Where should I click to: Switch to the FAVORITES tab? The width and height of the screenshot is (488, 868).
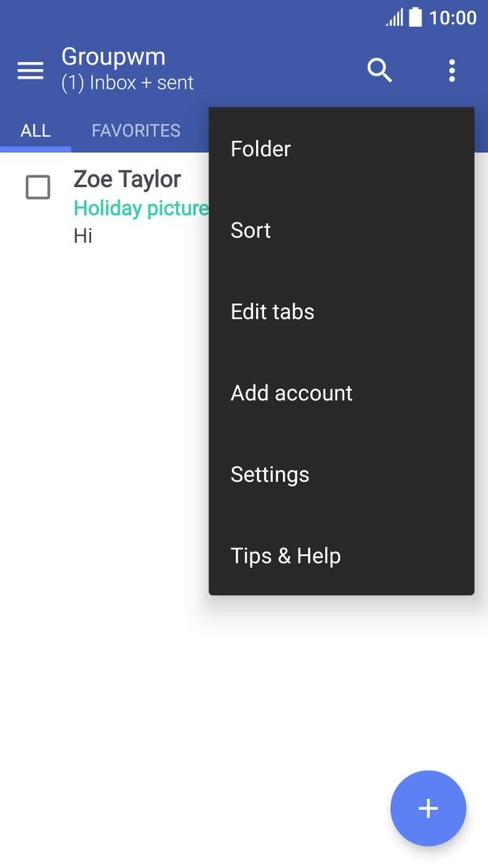135,131
